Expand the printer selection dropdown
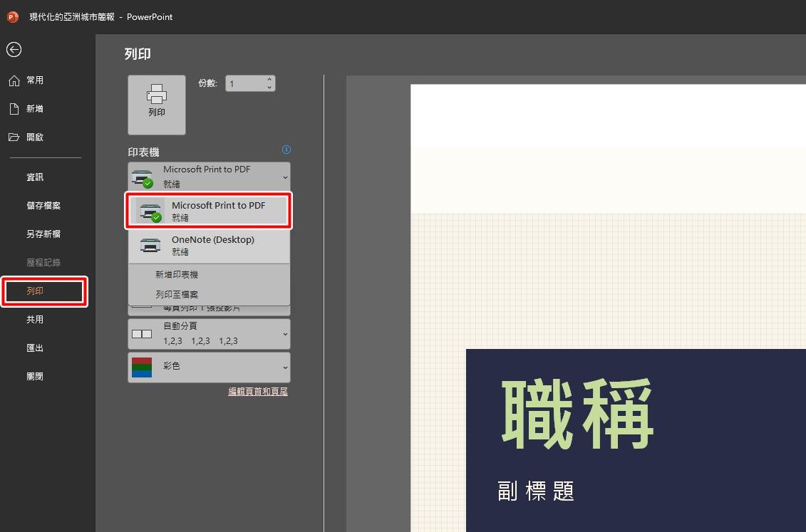This screenshot has width=806, height=532. (209, 177)
